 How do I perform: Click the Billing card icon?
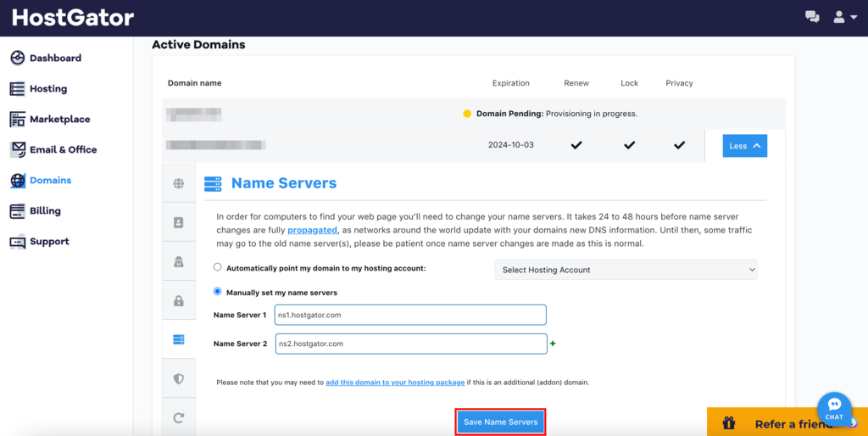pos(18,210)
